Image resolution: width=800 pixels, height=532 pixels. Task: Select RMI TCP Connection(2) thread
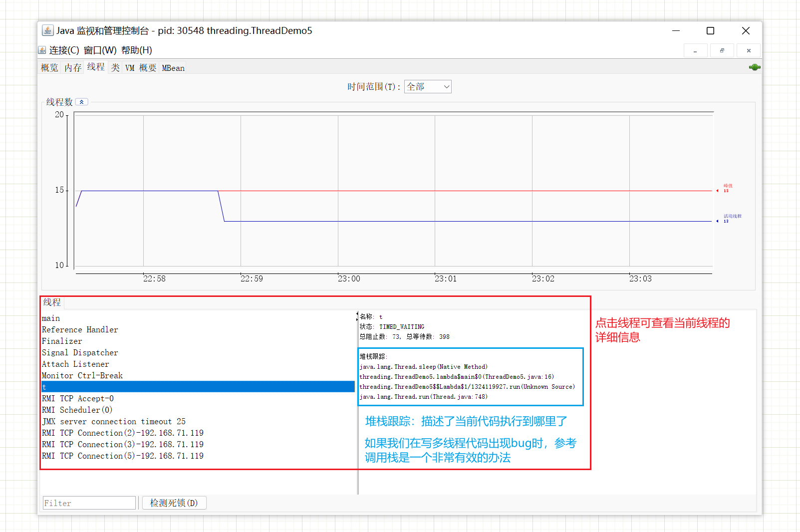click(x=198, y=433)
